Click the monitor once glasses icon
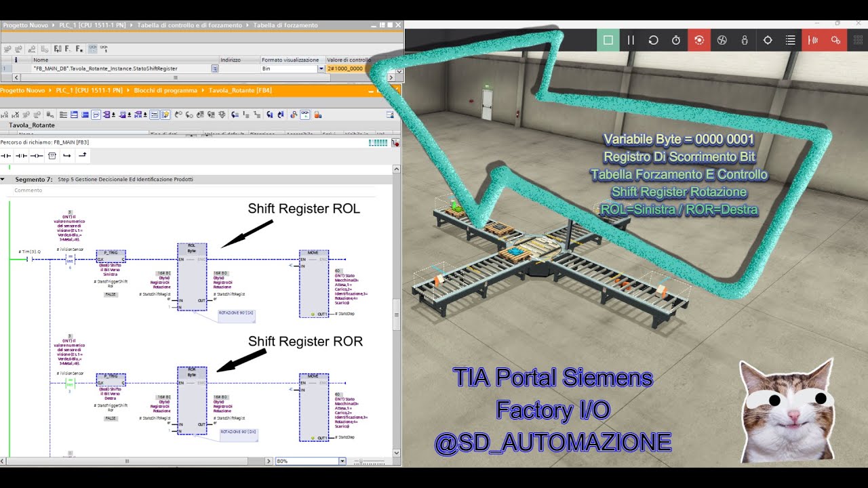The height and width of the screenshot is (488, 868). (x=104, y=49)
